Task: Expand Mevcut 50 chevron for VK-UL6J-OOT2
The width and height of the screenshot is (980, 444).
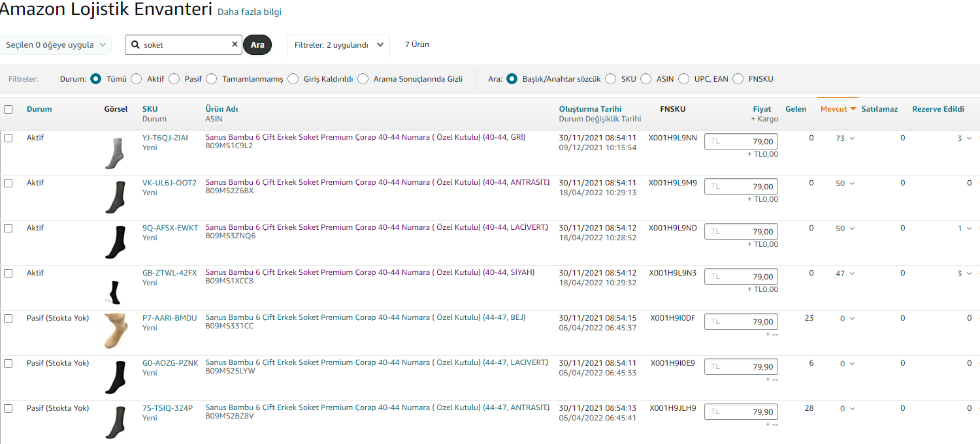Action: click(852, 183)
